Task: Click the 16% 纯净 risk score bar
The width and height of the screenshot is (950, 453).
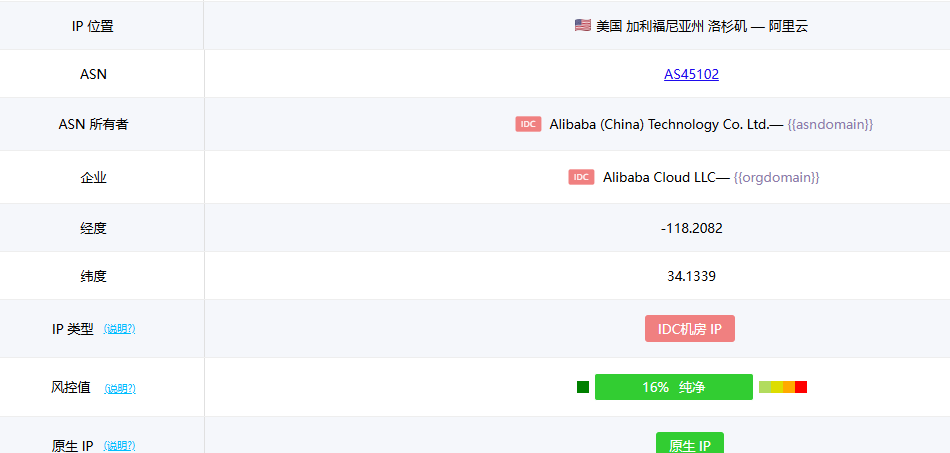Action: click(x=674, y=387)
